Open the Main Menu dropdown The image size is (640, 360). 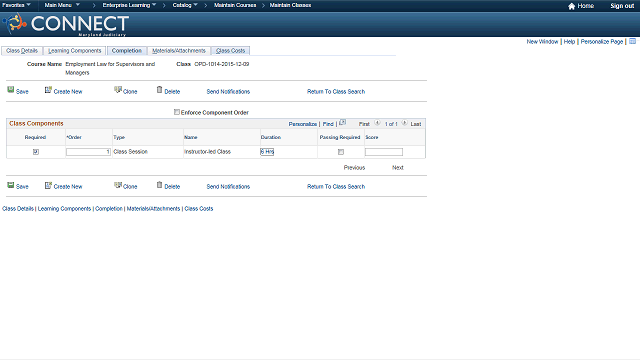(x=62, y=5)
